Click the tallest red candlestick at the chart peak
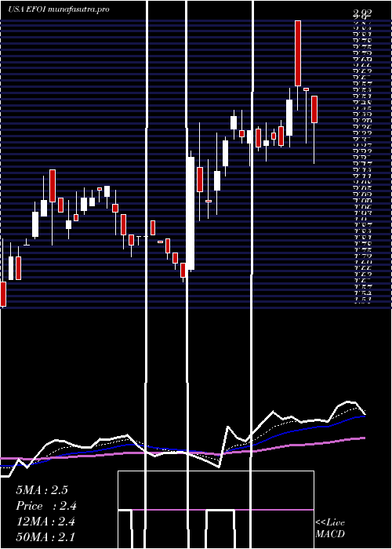392x549 pixels. click(298, 53)
